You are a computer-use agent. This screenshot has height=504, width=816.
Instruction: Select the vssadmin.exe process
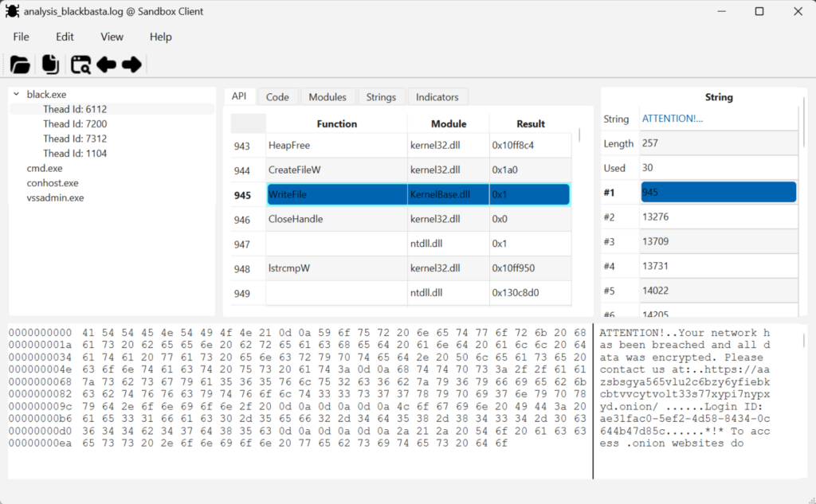pyautogui.click(x=55, y=197)
